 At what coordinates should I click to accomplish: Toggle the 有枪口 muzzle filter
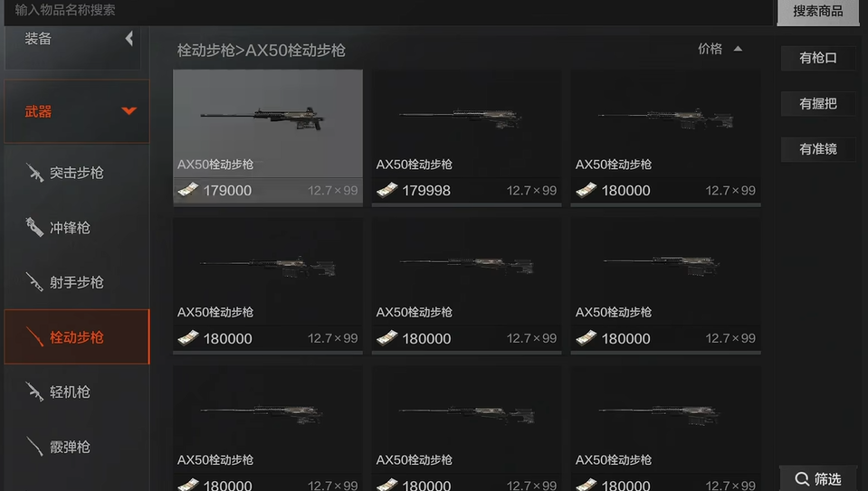818,58
